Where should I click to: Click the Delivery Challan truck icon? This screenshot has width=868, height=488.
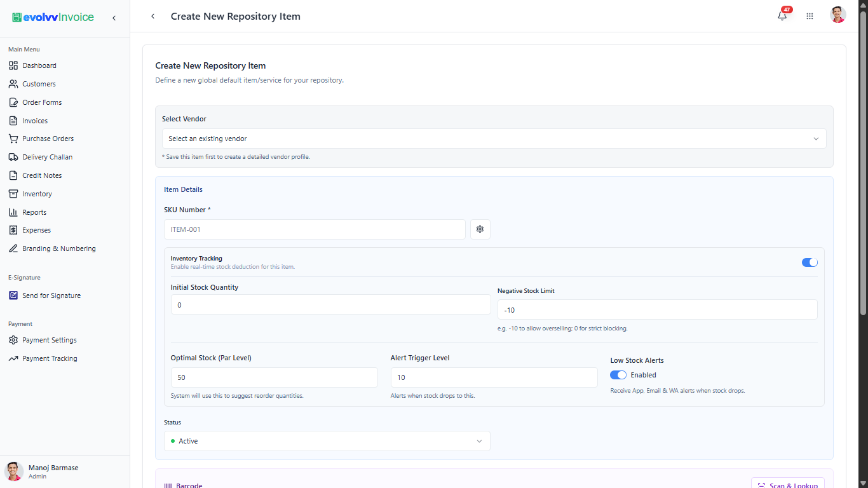click(13, 157)
